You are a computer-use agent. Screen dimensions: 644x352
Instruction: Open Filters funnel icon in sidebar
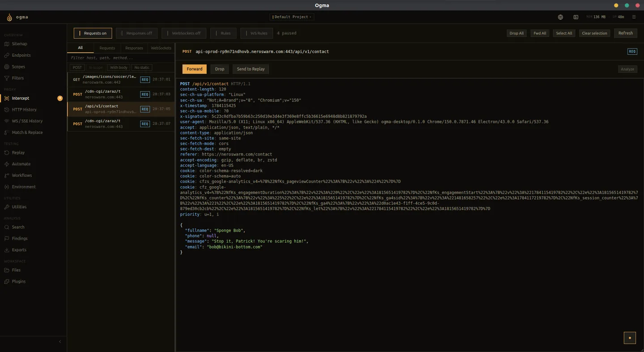tap(7, 78)
